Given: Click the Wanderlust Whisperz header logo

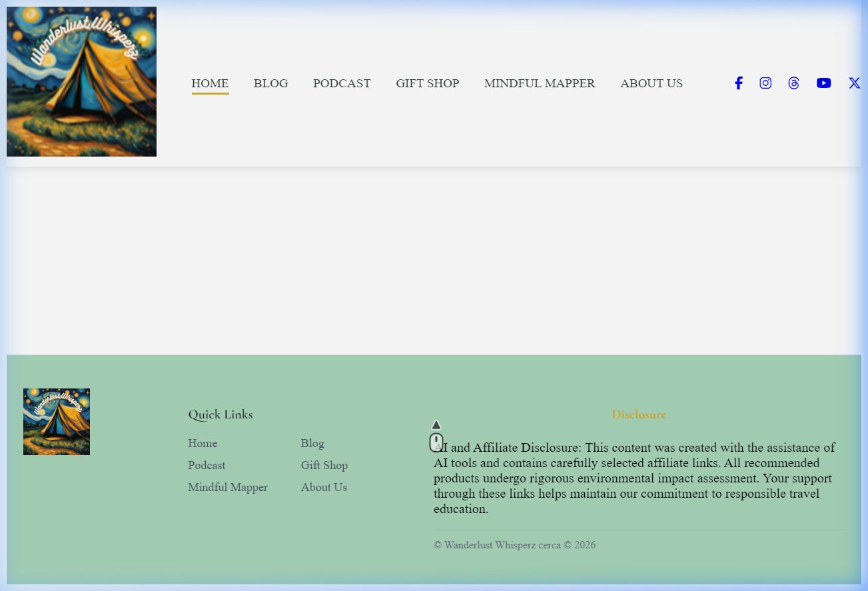Looking at the screenshot, I should 81,82.
